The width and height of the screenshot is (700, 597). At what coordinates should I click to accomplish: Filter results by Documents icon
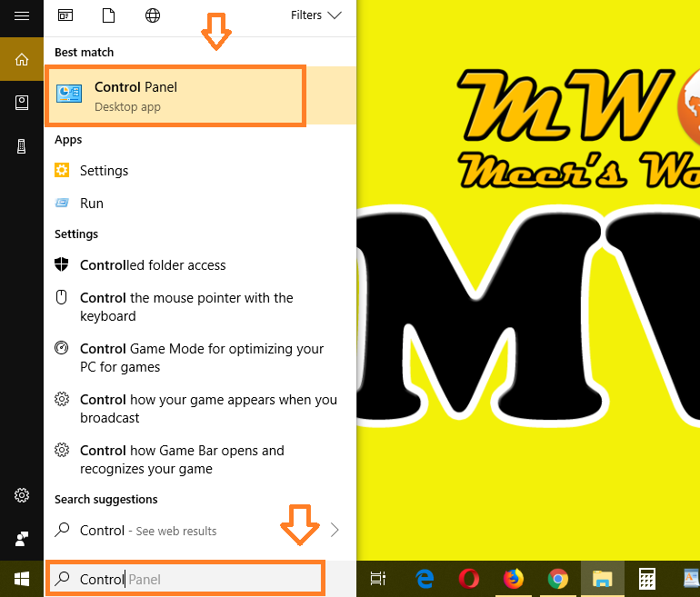(x=108, y=15)
